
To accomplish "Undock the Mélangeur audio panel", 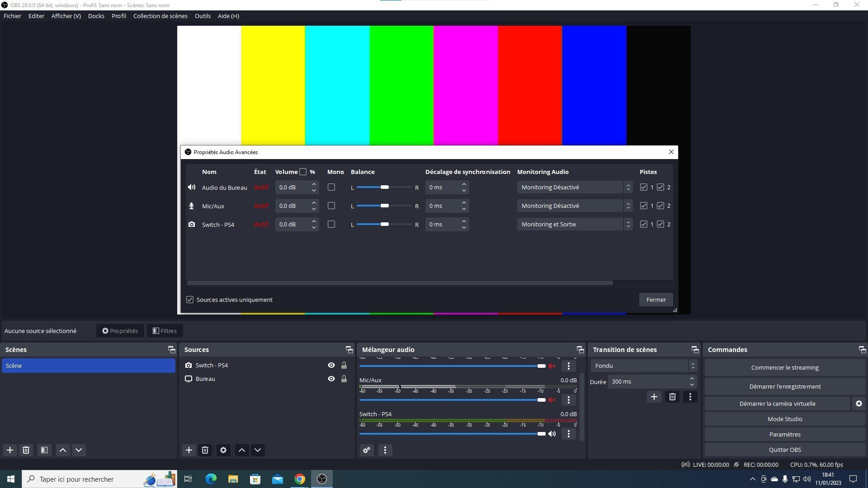I will click(x=580, y=350).
